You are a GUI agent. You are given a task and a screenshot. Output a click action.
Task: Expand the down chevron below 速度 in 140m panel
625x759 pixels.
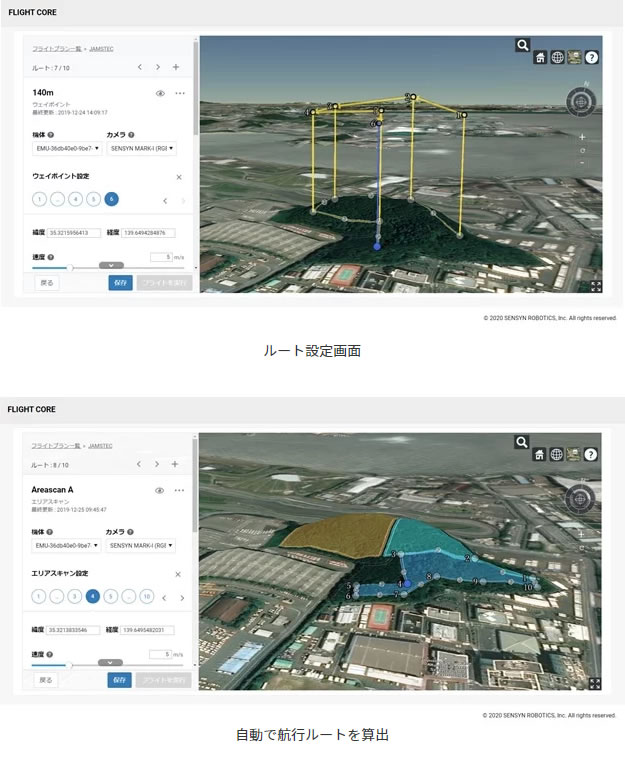point(111,265)
